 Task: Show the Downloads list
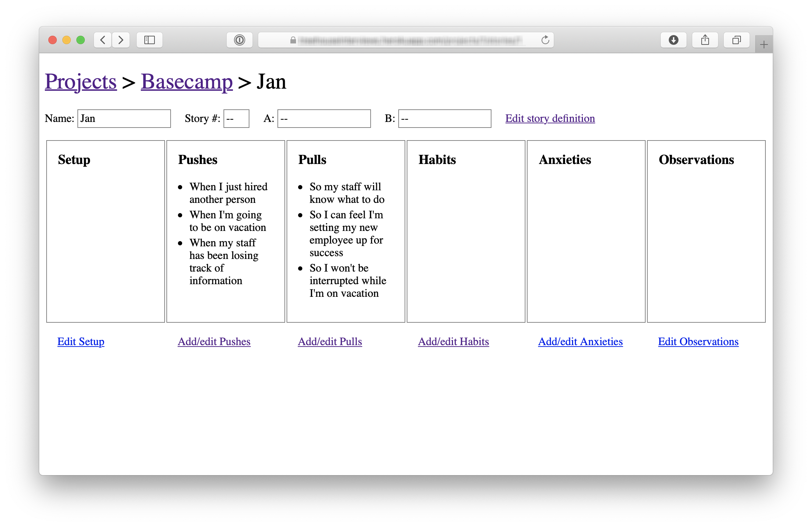673,40
